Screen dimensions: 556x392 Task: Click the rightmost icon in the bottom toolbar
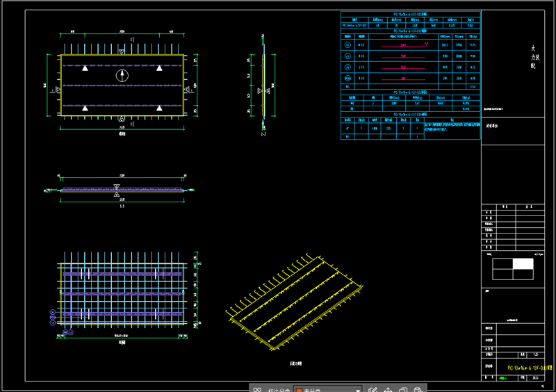[x=418, y=390]
